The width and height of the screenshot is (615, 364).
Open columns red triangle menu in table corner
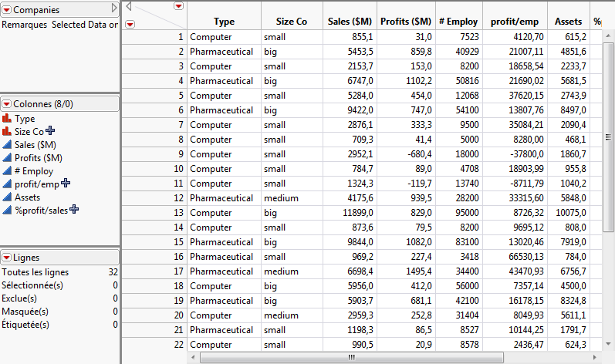tap(179, 6)
